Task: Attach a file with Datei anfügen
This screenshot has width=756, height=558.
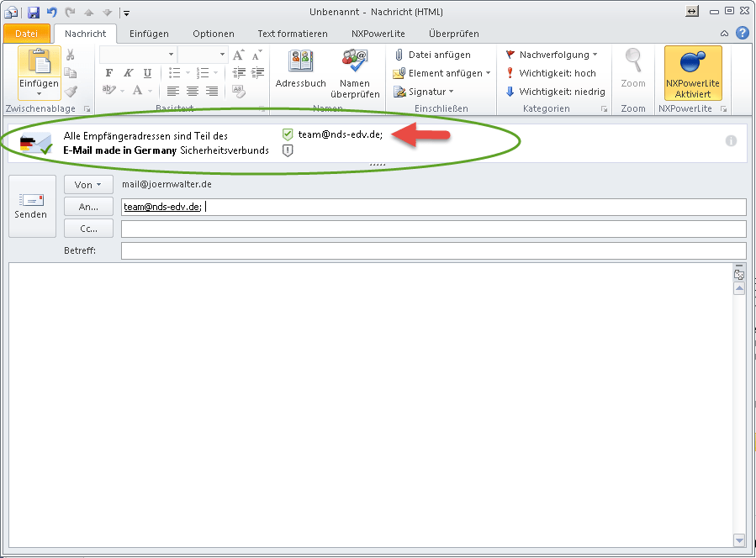Action: pyautogui.click(x=432, y=55)
